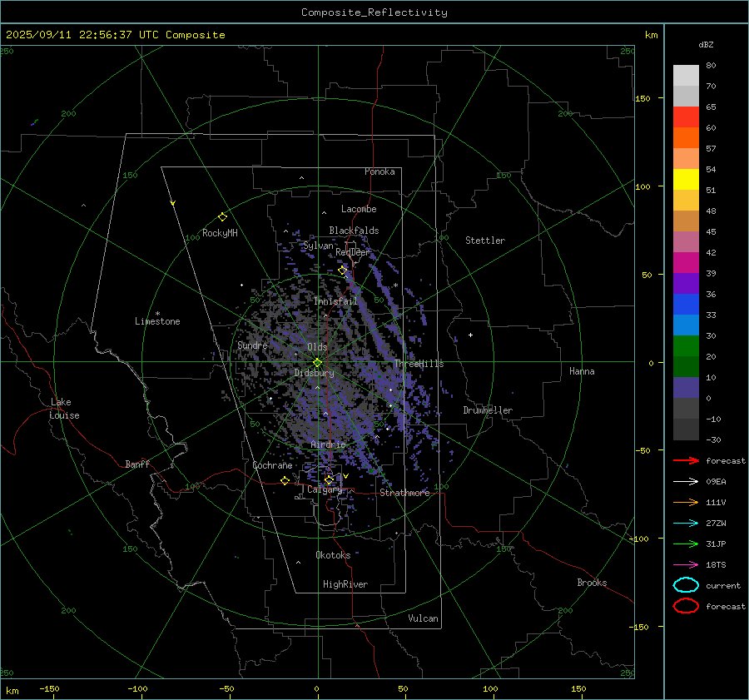The height and width of the screenshot is (700, 749).
Task: Select the white 09EA arrow legend entry
Action: point(686,482)
